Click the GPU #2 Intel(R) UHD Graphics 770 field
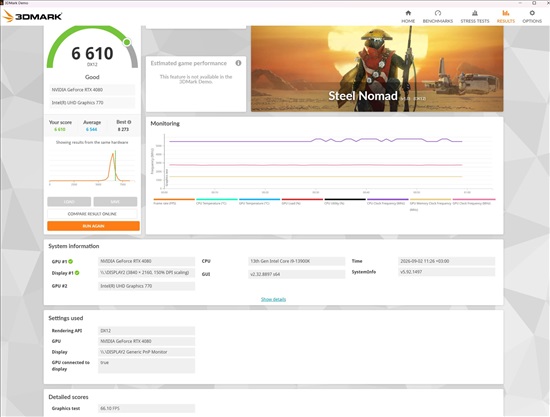 point(146,286)
